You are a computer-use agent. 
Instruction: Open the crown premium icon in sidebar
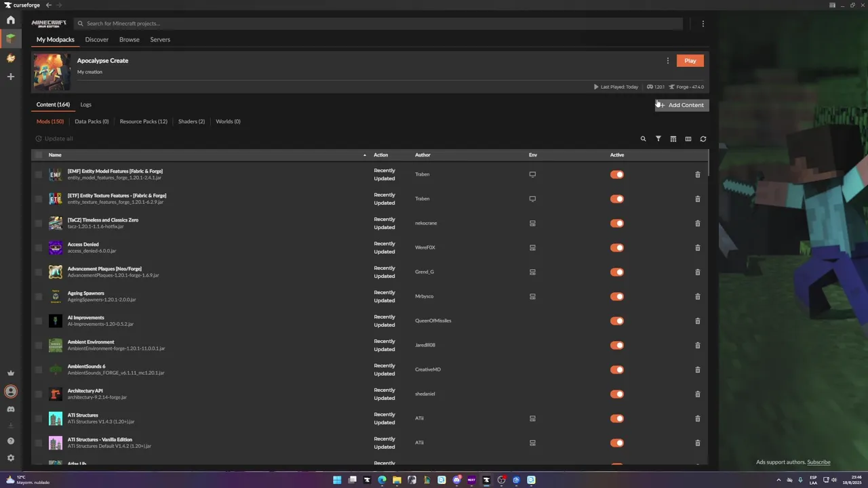point(10,373)
